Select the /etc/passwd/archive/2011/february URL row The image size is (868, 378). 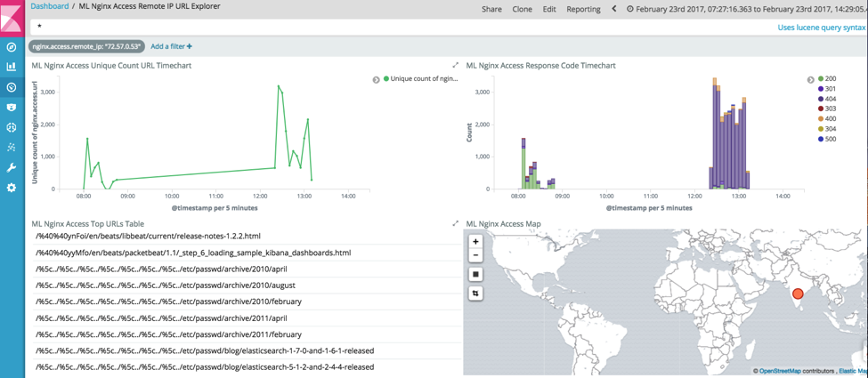[x=247, y=334]
